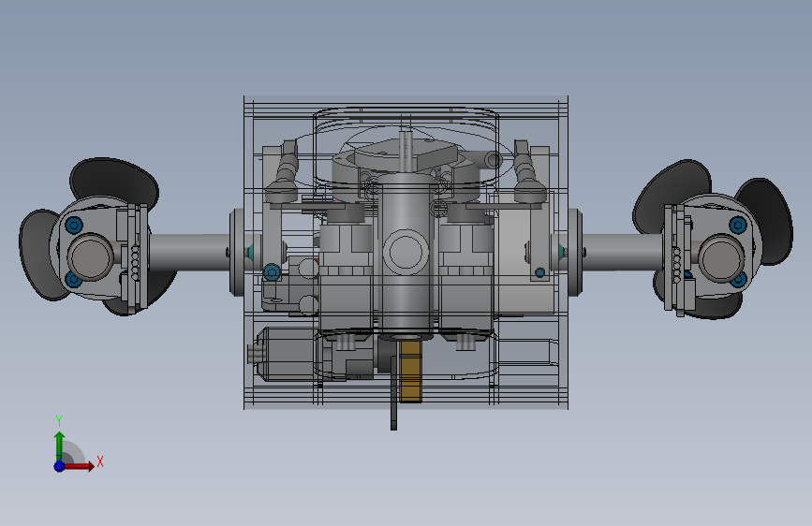Select the thin pin protruding below the housing

(x=393, y=393)
